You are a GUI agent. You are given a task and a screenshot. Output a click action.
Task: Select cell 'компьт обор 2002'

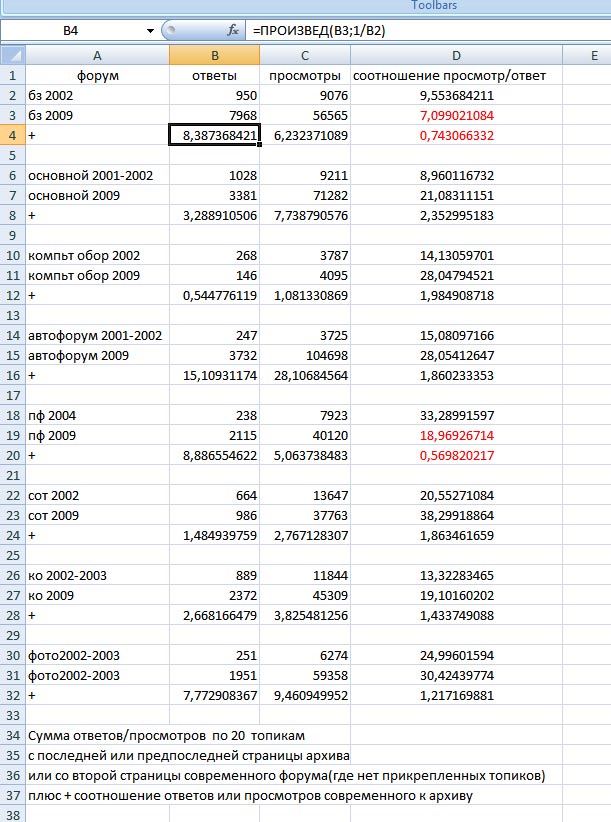[97, 255]
